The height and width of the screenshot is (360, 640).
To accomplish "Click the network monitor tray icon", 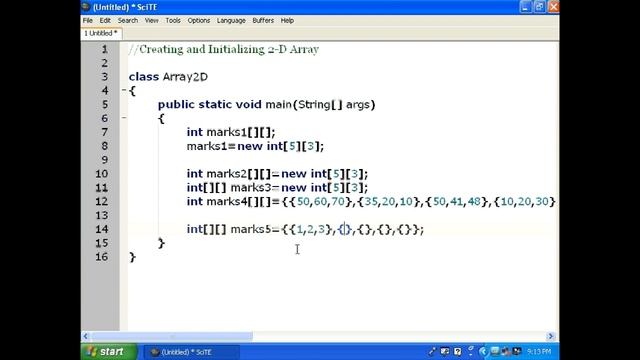I will (x=495, y=351).
